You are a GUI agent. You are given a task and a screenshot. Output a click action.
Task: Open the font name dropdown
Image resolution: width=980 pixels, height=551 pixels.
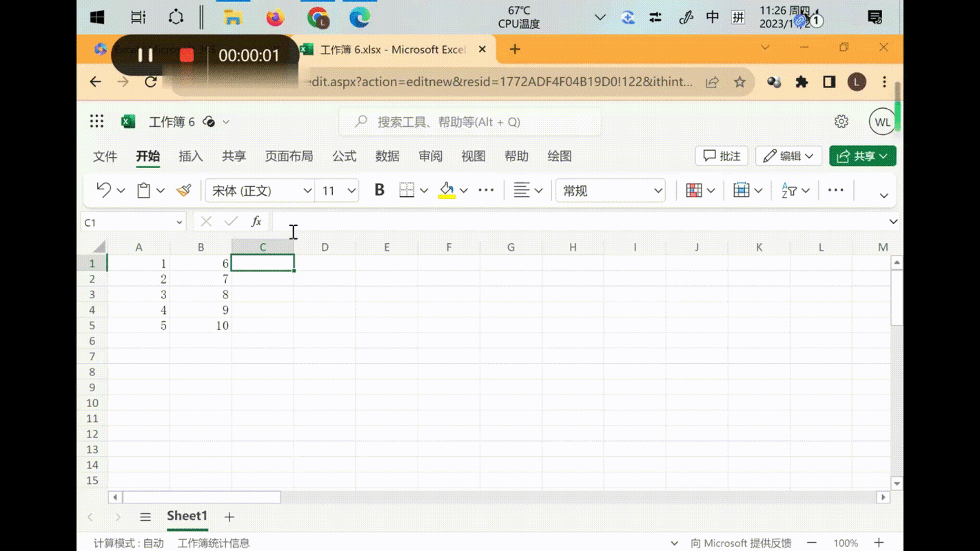pos(307,191)
